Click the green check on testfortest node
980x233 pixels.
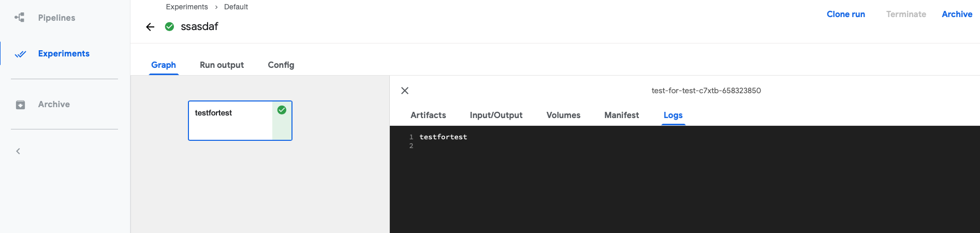pos(282,110)
